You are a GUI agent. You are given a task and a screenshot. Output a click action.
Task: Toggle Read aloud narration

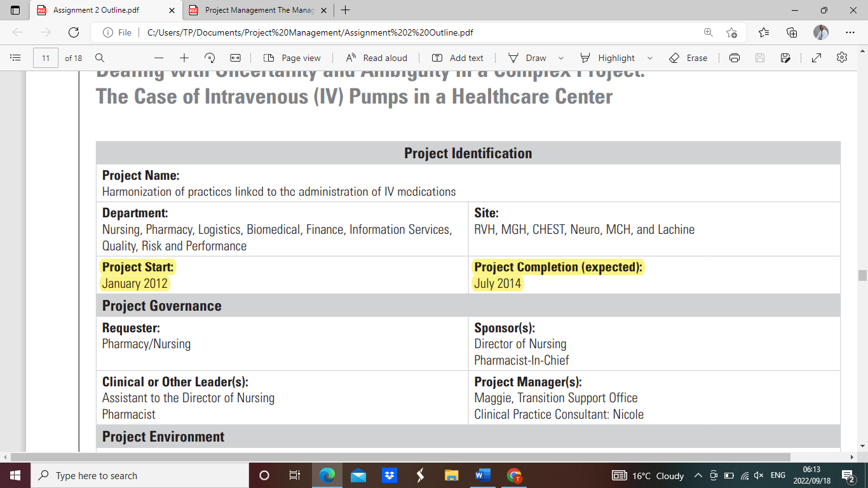pyautogui.click(x=377, y=58)
